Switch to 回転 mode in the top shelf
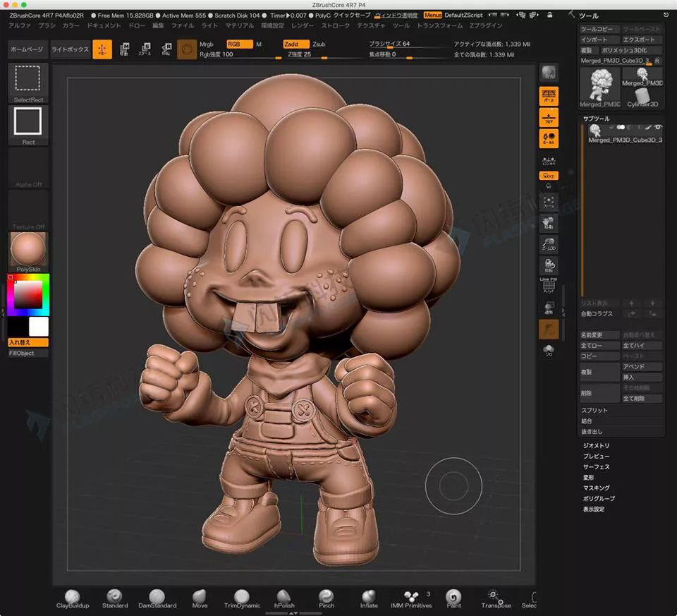The image size is (677, 616). point(166,49)
